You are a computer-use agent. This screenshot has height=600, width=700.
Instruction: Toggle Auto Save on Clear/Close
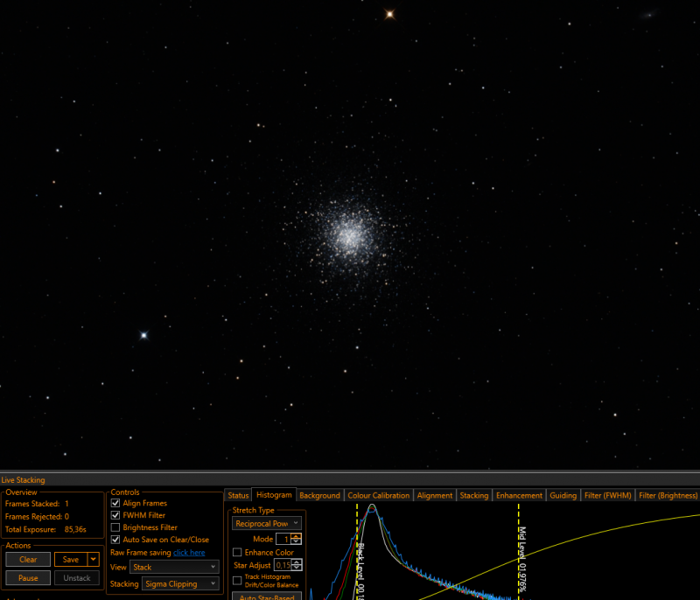coord(115,540)
